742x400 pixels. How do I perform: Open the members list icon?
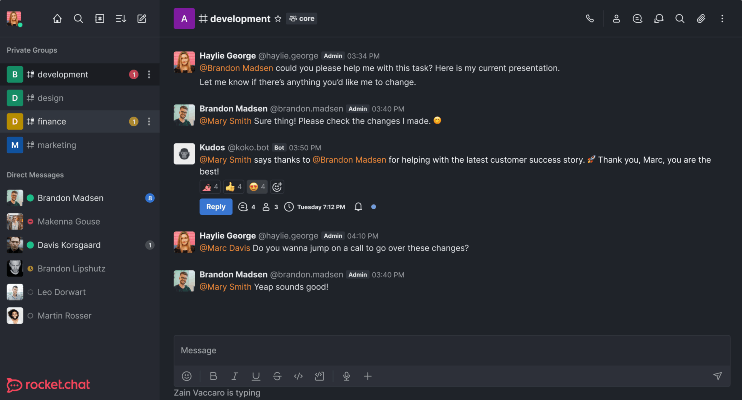tap(616, 19)
